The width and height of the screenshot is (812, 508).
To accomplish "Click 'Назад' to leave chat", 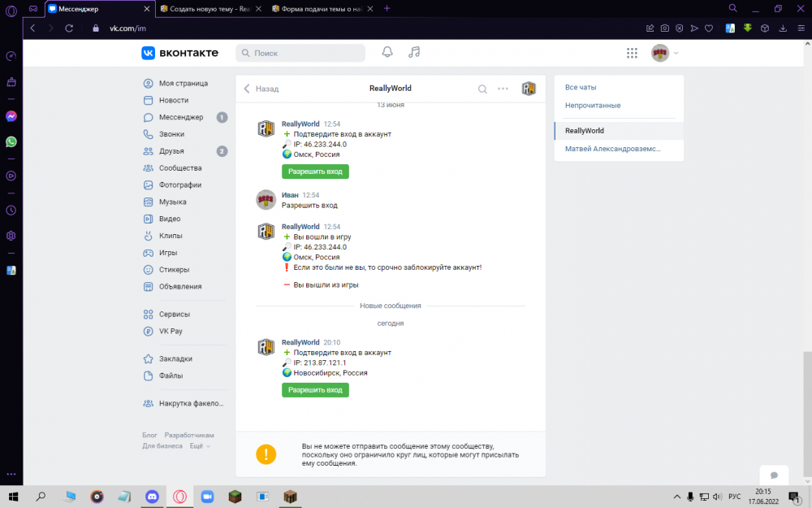I will pyautogui.click(x=261, y=89).
